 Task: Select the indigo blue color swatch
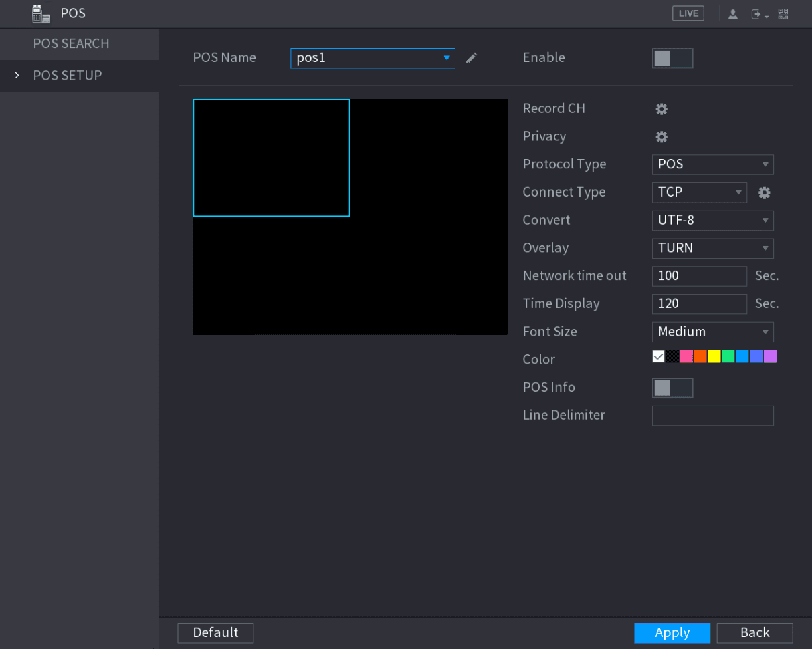tap(756, 356)
